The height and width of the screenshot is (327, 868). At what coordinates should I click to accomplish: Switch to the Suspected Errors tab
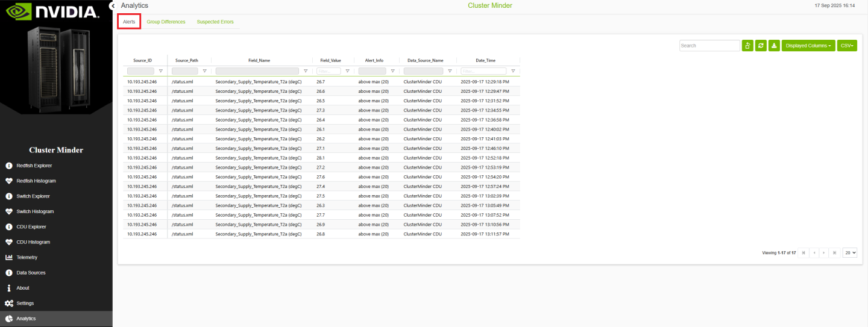pyautogui.click(x=215, y=22)
